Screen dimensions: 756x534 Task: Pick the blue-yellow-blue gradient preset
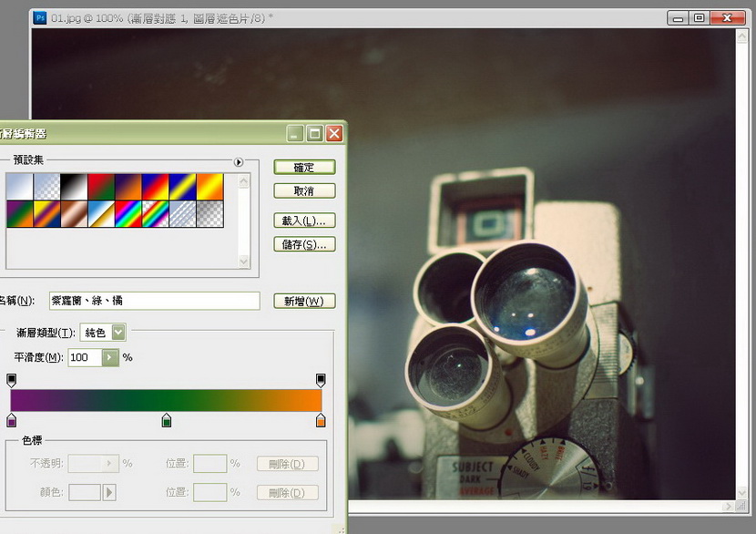tap(182, 186)
